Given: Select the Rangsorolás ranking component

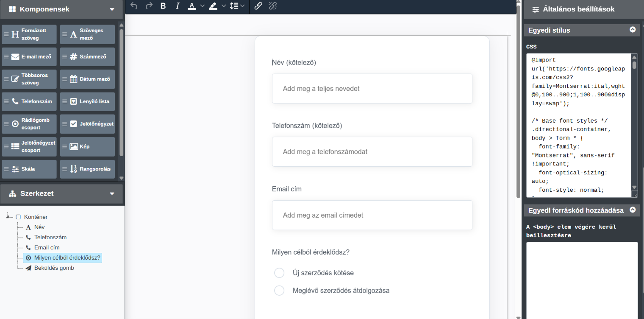Looking at the screenshot, I should 87,169.
